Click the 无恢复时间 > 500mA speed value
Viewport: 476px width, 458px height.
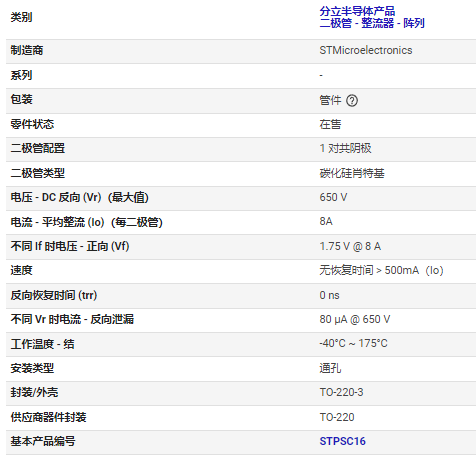pyautogui.click(x=381, y=270)
